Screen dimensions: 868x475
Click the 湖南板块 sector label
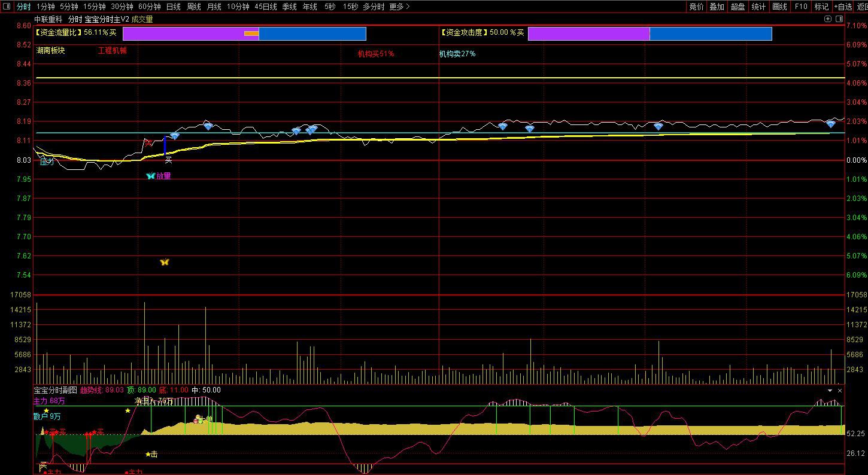(50, 51)
